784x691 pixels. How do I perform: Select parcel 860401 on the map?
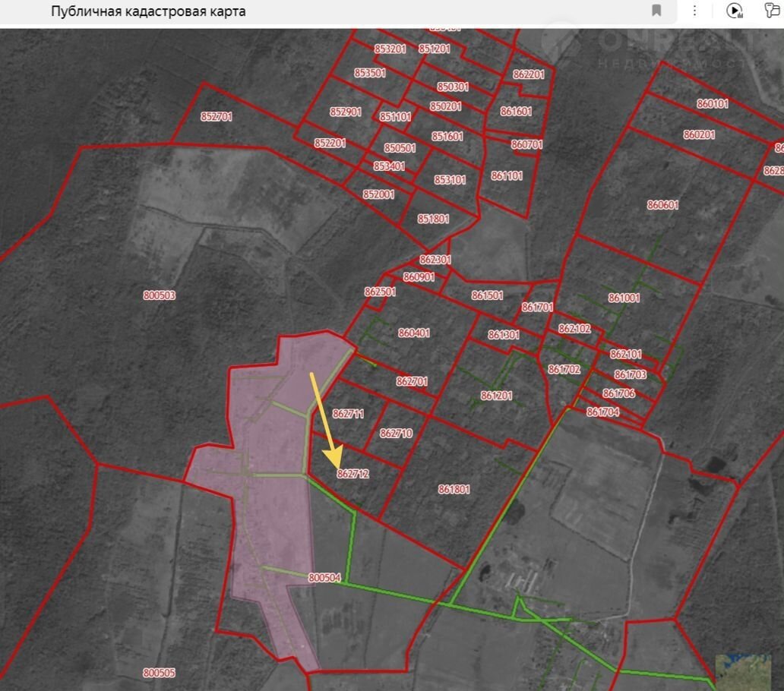(x=414, y=333)
